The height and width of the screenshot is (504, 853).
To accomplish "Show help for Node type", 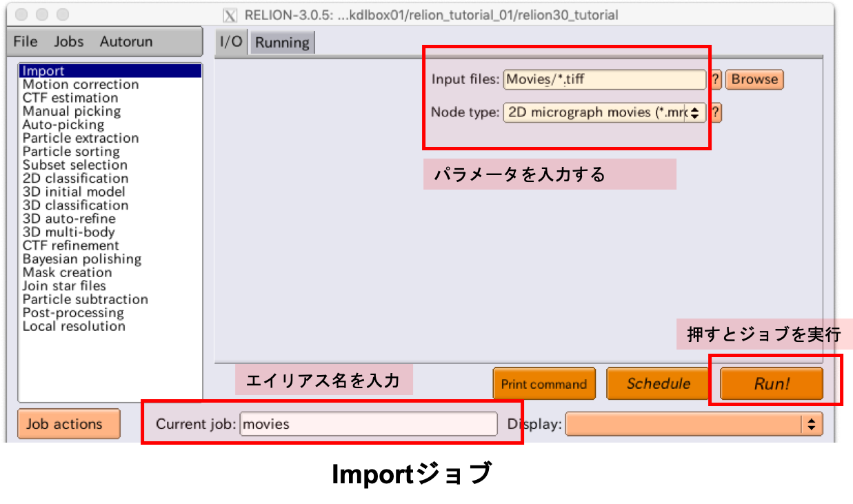I will 716,112.
